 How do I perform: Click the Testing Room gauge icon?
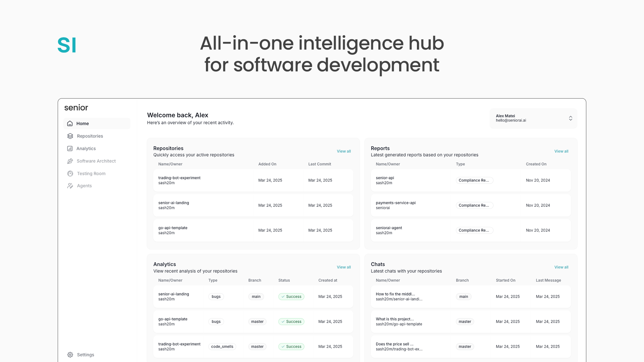click(70, 174)
